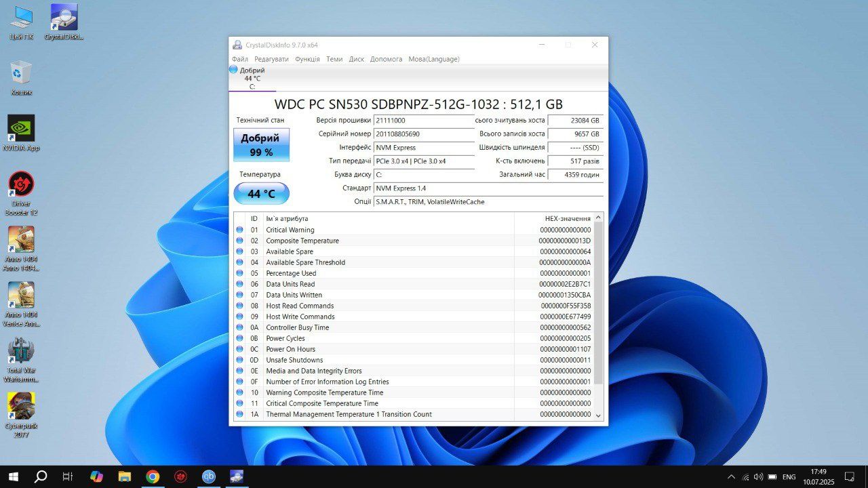Select Thermal Management Temperature 1 Transition Count row
The width and height of the screenshot is (868, 488).
click(x=414, y=414)
